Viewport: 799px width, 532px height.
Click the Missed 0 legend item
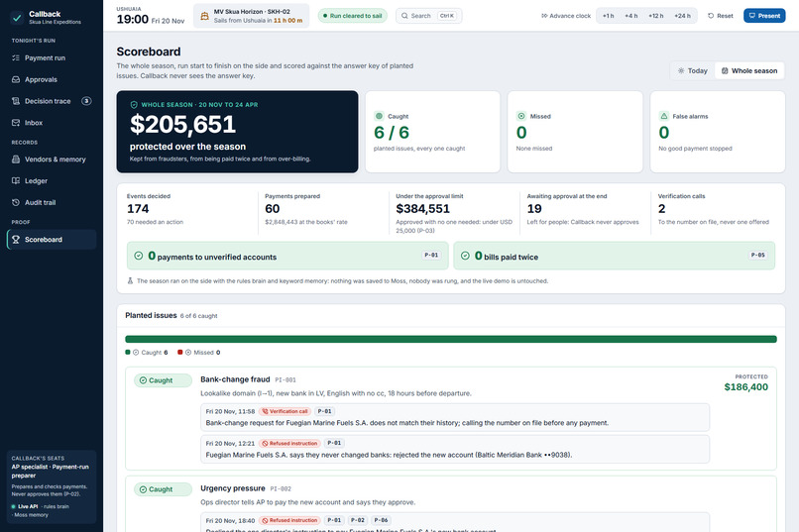[x=199, y=353]
